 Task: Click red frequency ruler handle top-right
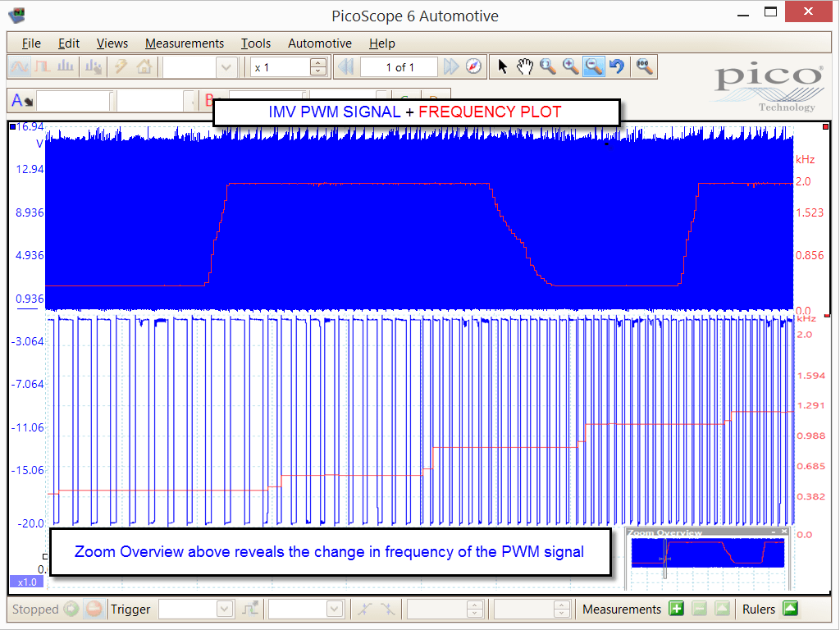[x=825, y=127]
